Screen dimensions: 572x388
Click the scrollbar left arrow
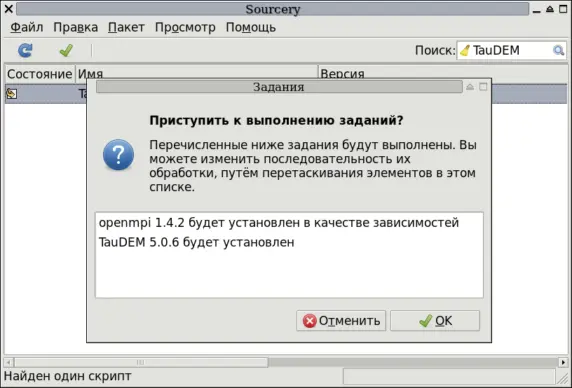(8, 362)
